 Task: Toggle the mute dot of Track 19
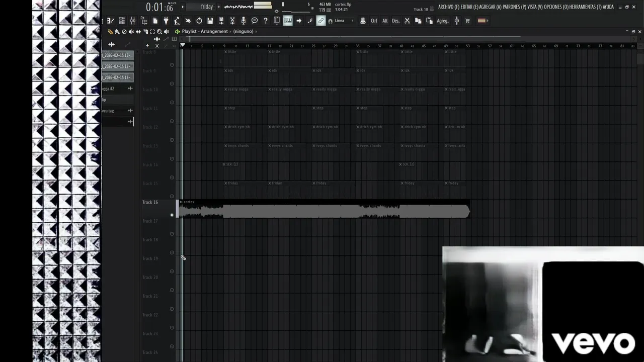[x=172, y=271]
